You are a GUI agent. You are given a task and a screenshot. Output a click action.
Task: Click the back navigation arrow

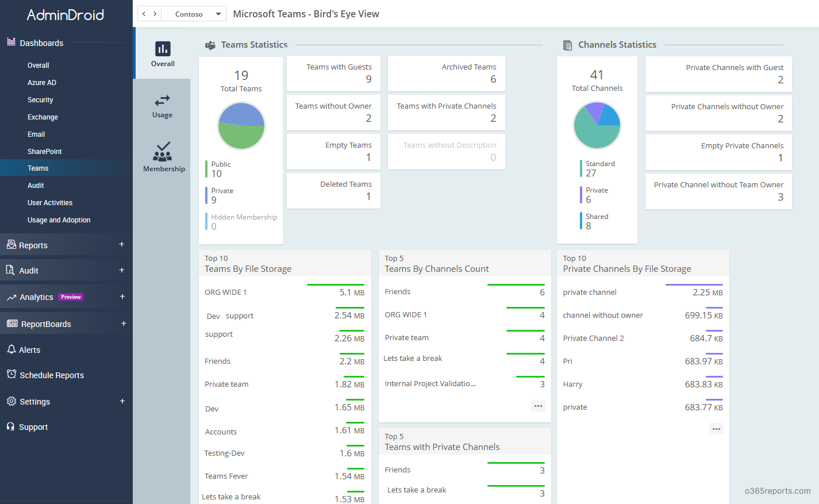tap(144, 13)
